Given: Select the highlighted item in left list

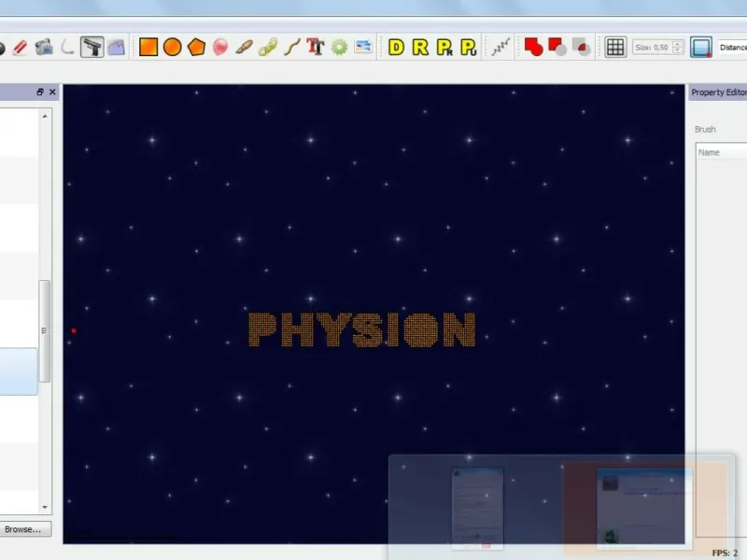Looking at the screenshot, I should click(18, 371).
